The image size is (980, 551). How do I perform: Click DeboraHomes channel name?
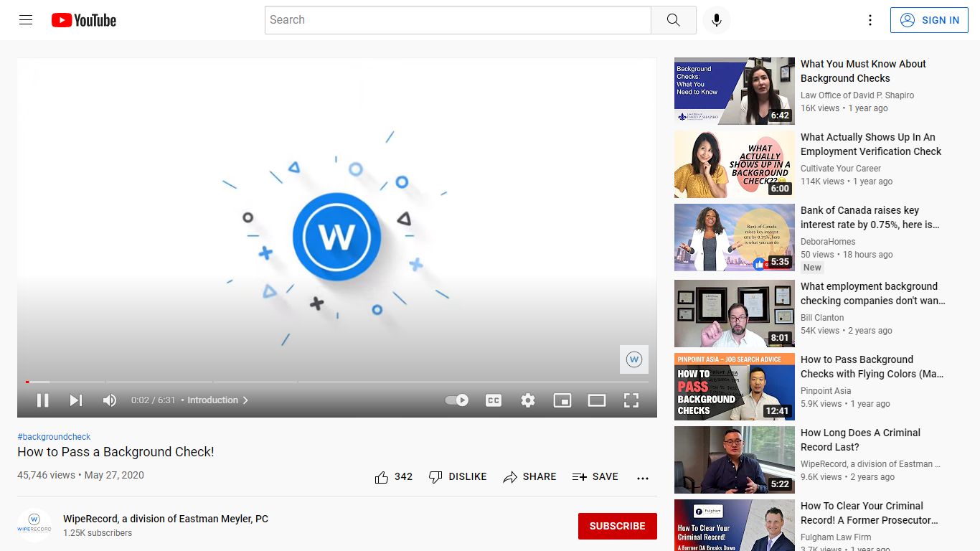(x=828, y=242)
